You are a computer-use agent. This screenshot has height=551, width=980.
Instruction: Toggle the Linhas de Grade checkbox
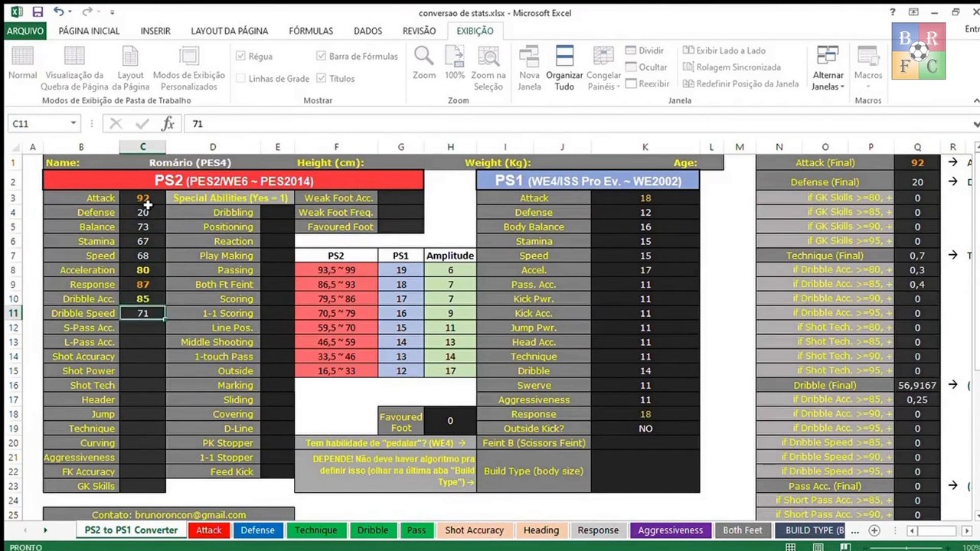pyautogui.click(x=241, y=79)
